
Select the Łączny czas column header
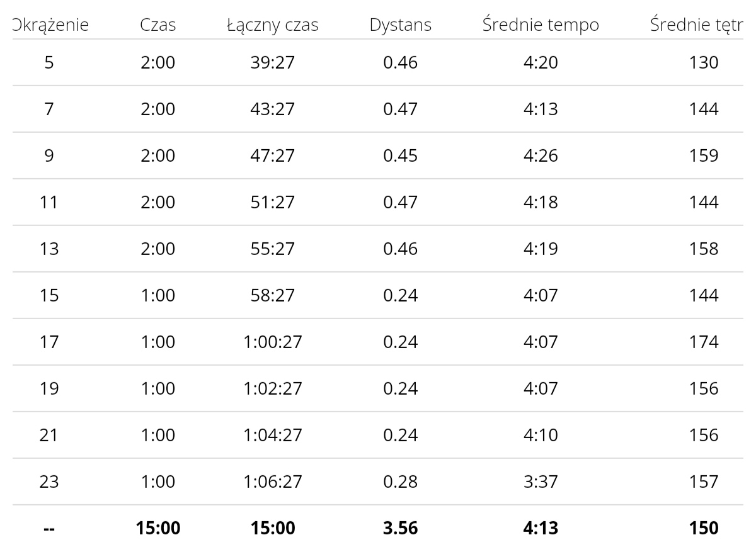[273, 26]
